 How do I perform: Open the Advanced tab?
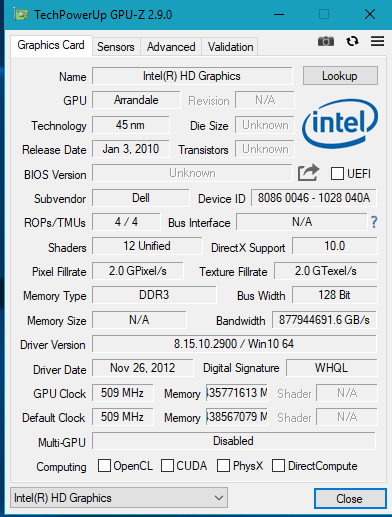click(x=171, y=47)
